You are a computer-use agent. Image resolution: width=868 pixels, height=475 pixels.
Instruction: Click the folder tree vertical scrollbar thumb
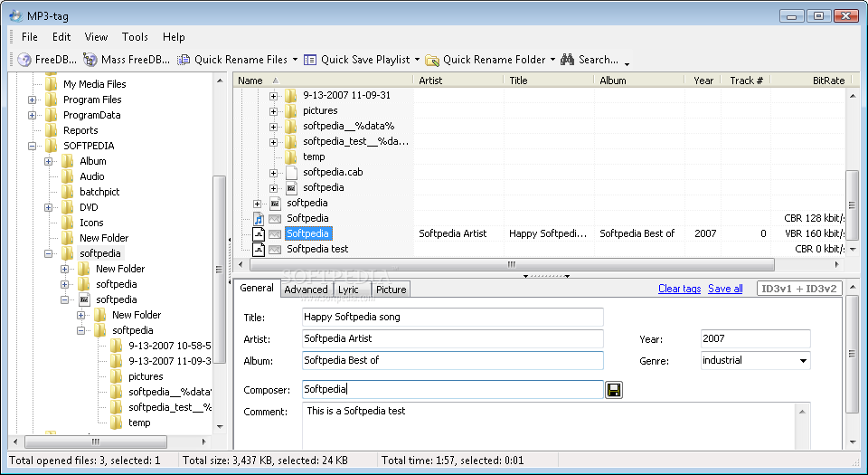click(219, 269)
